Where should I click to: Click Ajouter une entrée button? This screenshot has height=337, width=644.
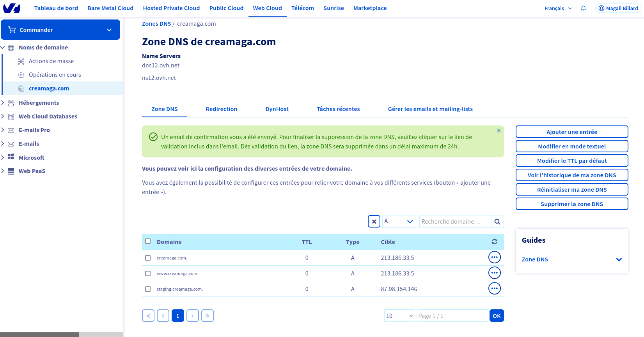(571, 132)
